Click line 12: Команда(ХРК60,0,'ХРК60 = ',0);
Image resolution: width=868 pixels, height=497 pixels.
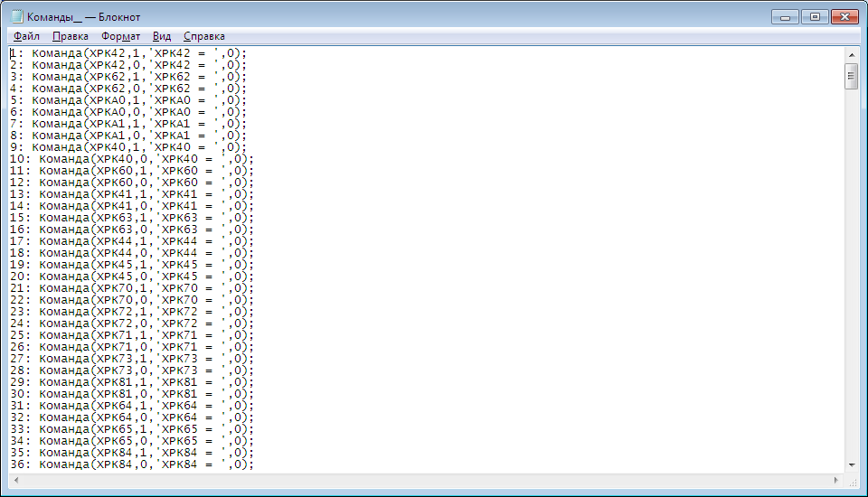click(x=132, y=183)
